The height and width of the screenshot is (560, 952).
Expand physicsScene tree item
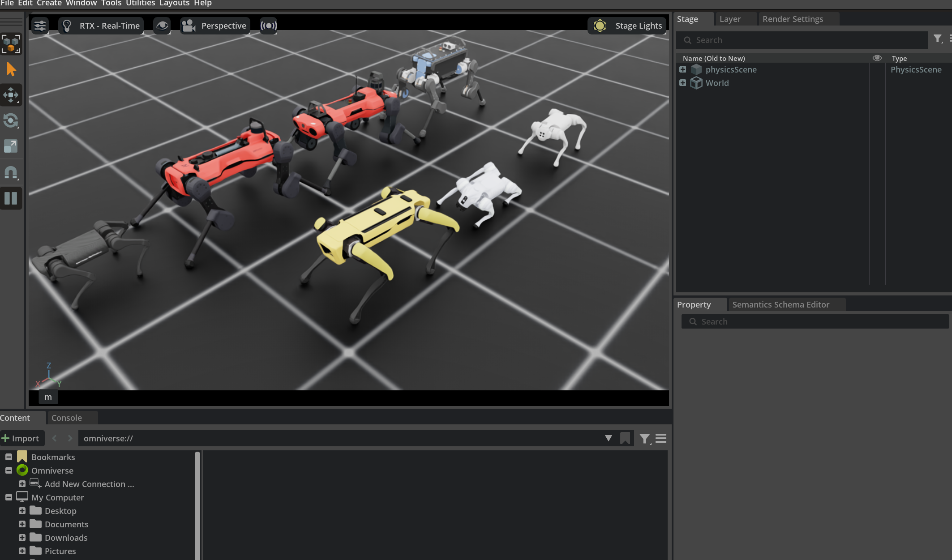pyautogui.click(x=682, y=69)
